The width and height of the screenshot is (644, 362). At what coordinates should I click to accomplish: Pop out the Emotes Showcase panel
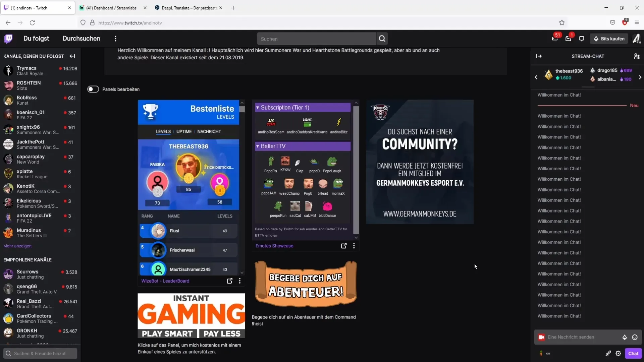tap(344, 246)
